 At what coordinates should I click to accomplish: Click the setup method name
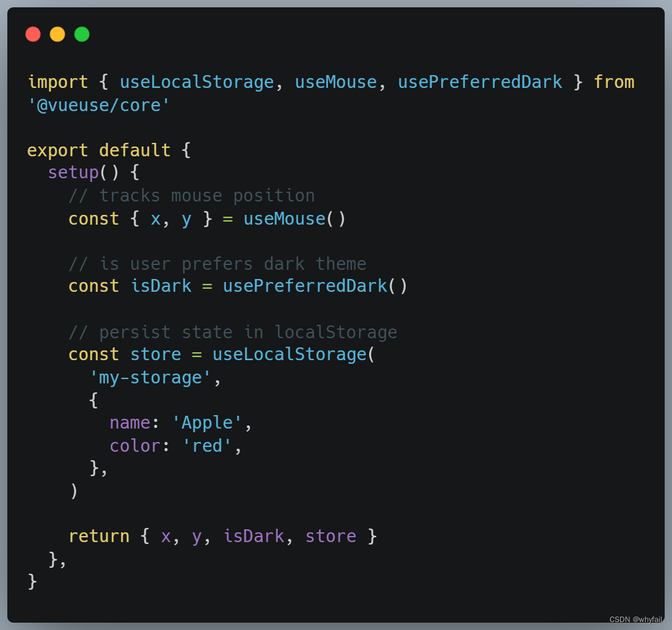pyautogui.click(x=73, y=173)
